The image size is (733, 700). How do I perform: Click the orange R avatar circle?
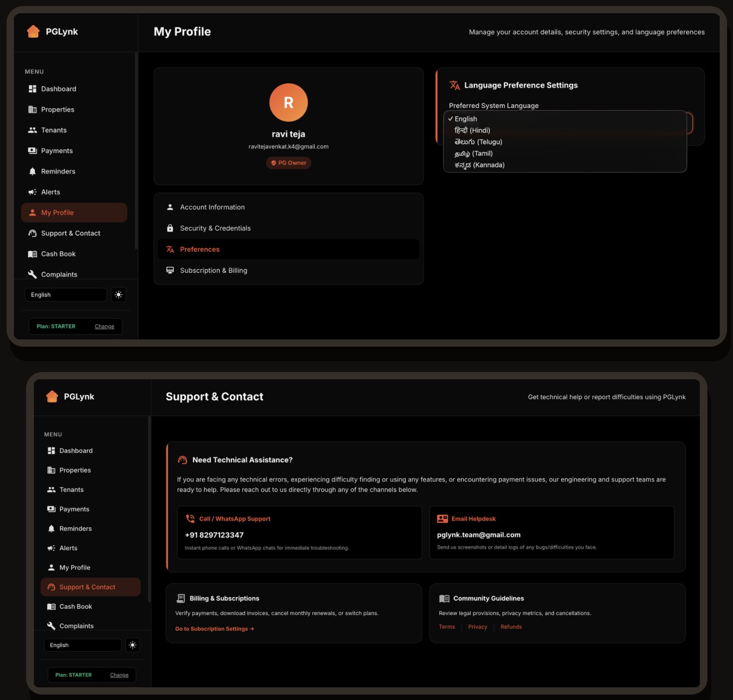click(x=288, y=103)
